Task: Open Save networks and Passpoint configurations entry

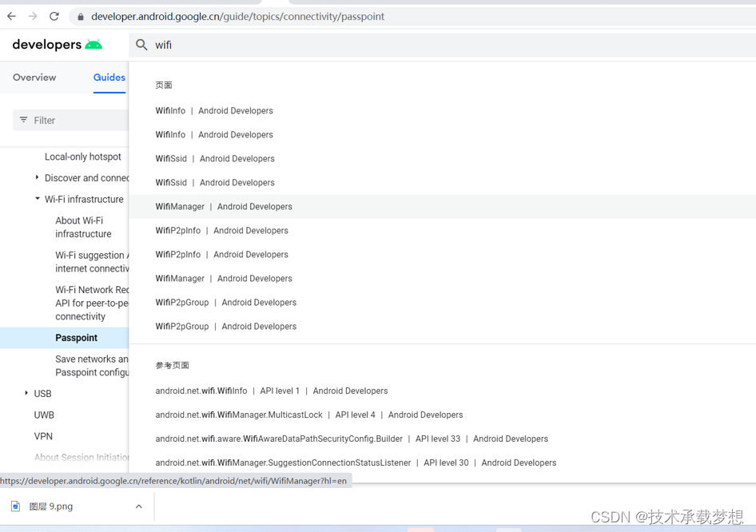Action: [x=92, y=366]
